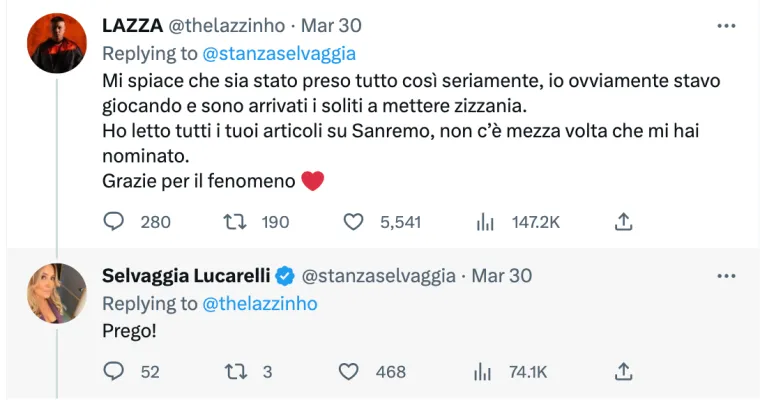View analytics for LAZZA's tweet
The height and width of the screenshot is (400, 760).
(485, 221)
